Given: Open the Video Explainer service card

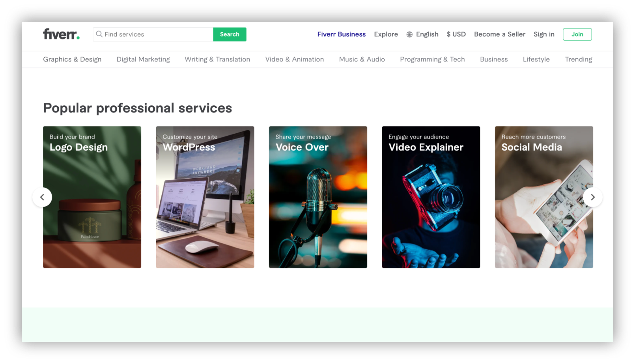Looking at the screenshot, I should 431,197.
